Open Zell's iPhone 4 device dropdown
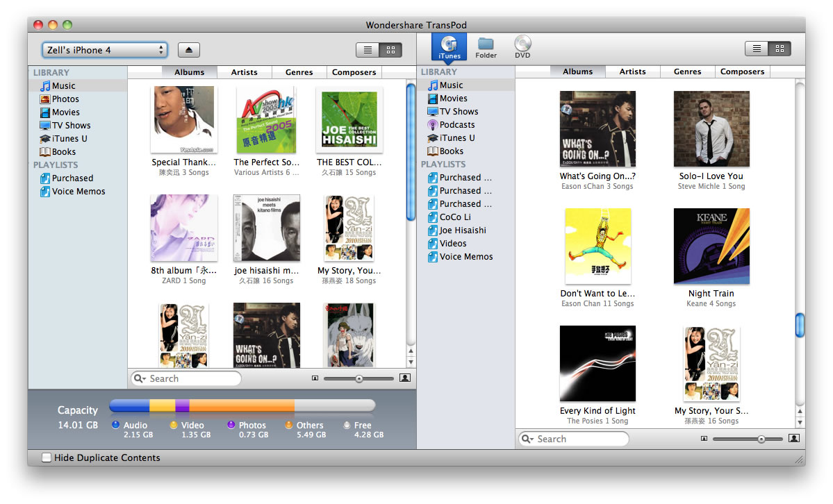Image resolution: width=833 pixels, height=504 pixels. 105,50
